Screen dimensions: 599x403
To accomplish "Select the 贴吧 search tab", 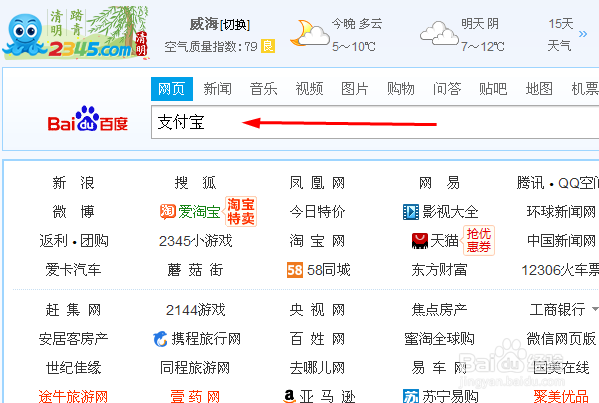I will pyautogui.click(x=493, y=89).
